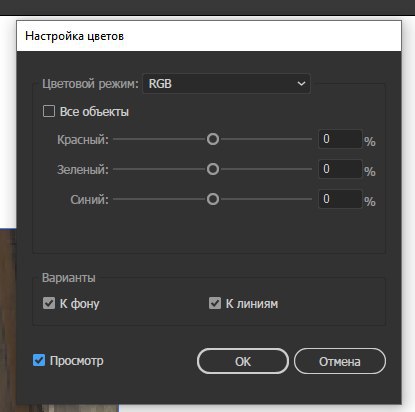Uncheck the К линиям option
This screenshot has width=415, height=412.
pyautogui.click(x=215, y=303)
